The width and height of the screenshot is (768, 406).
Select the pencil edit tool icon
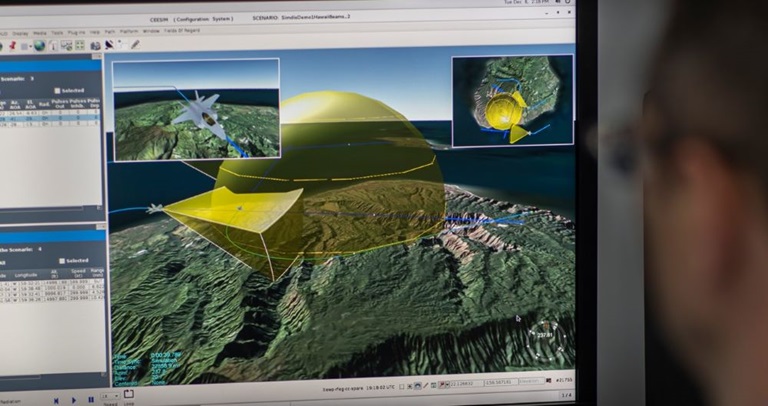click(x=134, y=45)
